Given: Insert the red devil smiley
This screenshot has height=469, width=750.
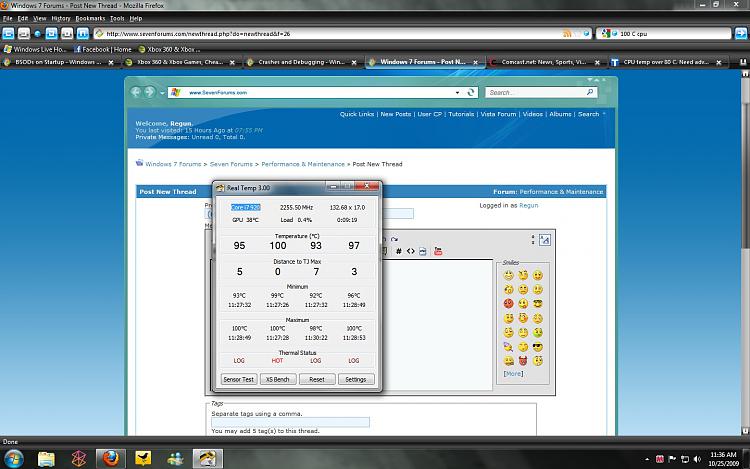Looking at the screenshot, I should pos(523,361).
